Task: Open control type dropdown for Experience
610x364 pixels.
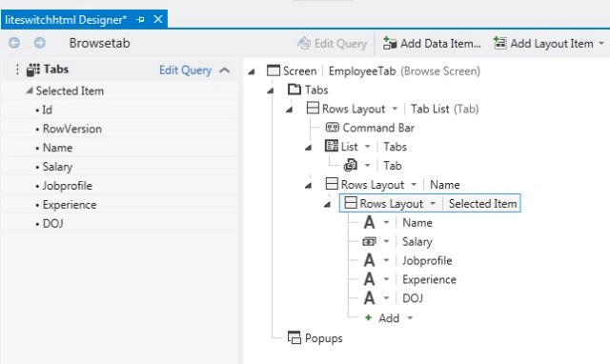Action: click(386, 279)
